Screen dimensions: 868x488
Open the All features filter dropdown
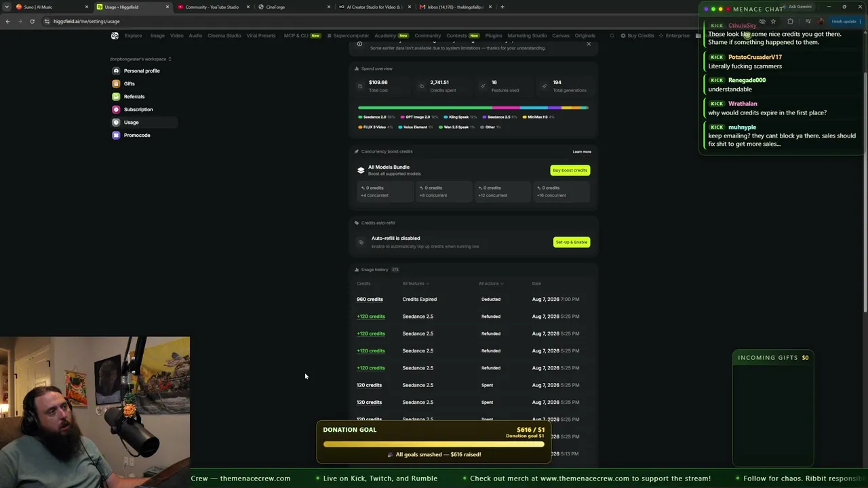click(415, 283)
